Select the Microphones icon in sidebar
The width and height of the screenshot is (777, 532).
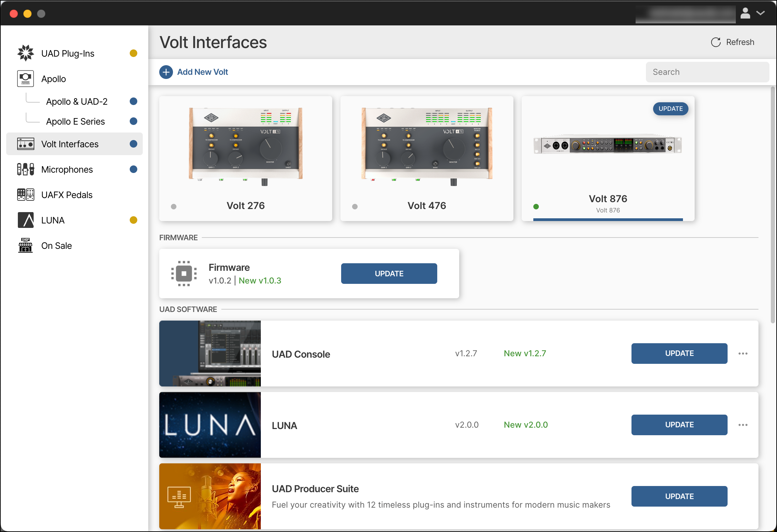pos(25,169)
